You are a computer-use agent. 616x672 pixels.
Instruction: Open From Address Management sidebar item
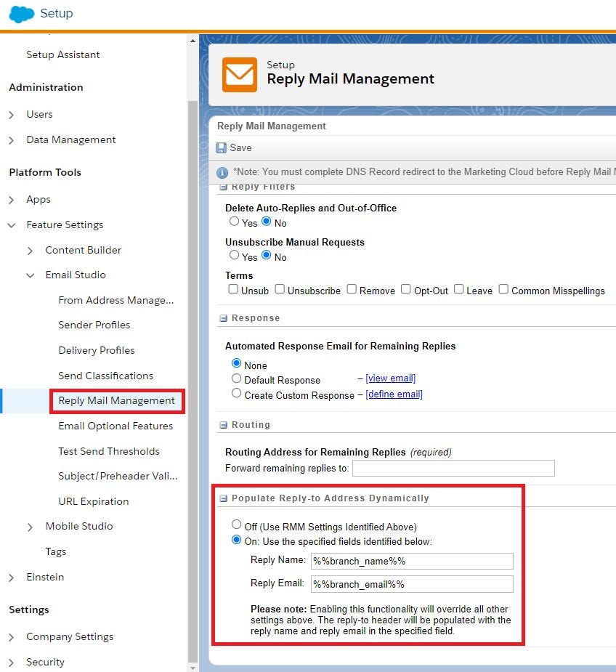pyautogui.click(x=116, y=301)
